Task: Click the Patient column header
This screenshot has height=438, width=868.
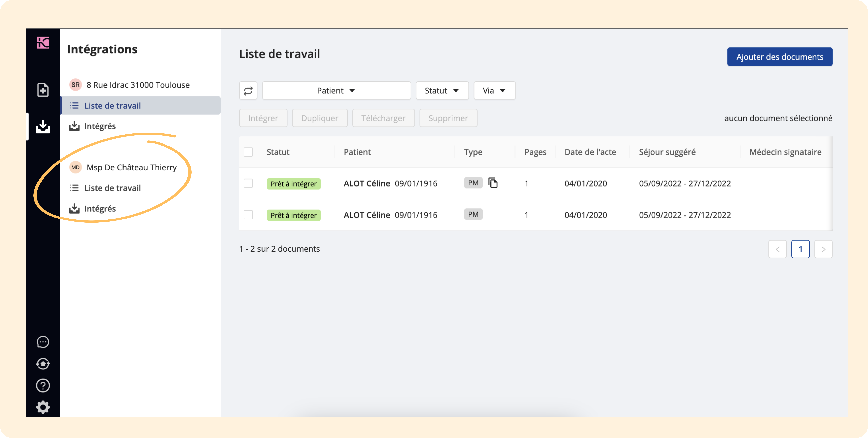Action: pyautogui.click(x=357, y=152)
